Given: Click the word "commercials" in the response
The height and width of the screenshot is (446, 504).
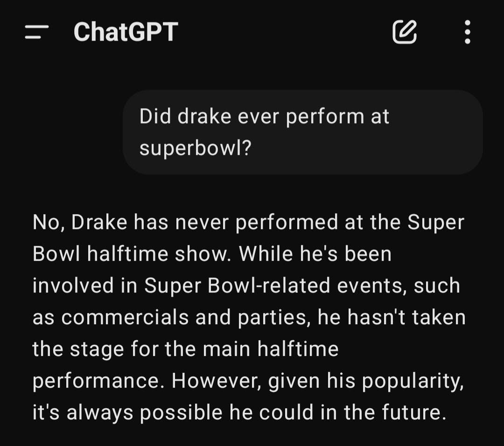Looking at the screenshot, I should point(125,317).
